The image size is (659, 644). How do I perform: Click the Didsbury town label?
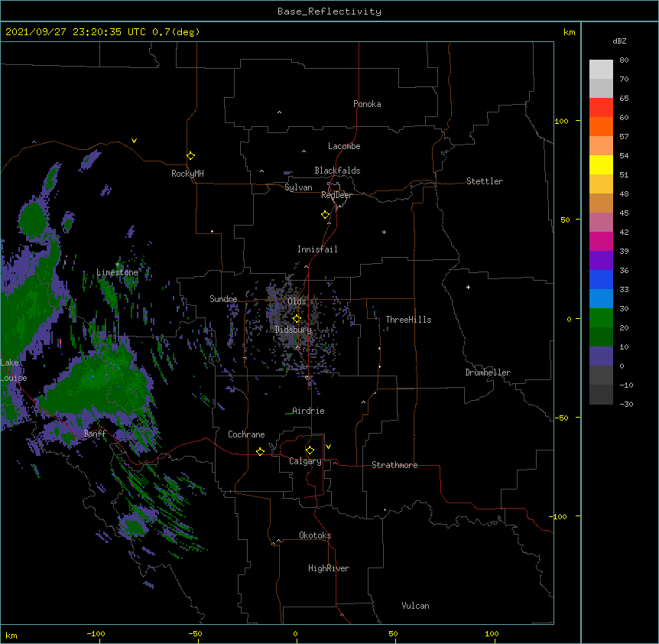point(294,330)
